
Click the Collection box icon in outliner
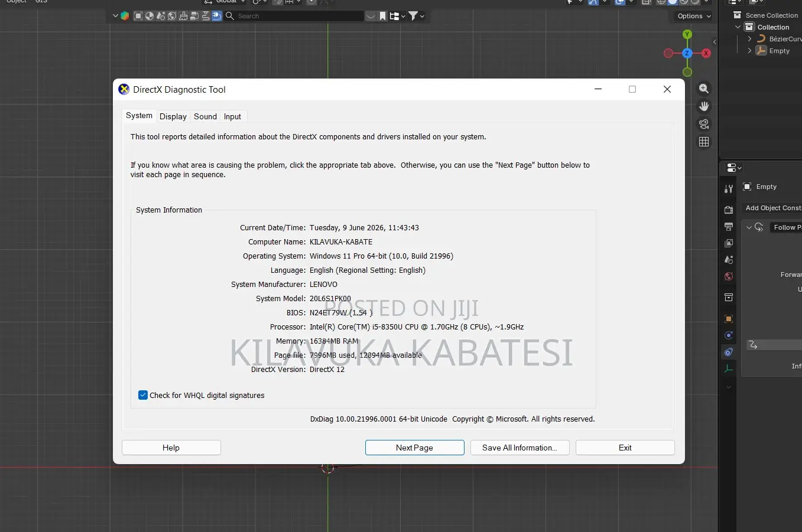click(749, 27)
